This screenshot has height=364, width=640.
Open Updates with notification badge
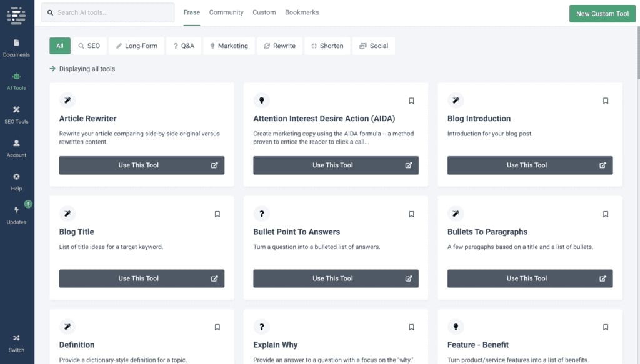pos(16,215)
